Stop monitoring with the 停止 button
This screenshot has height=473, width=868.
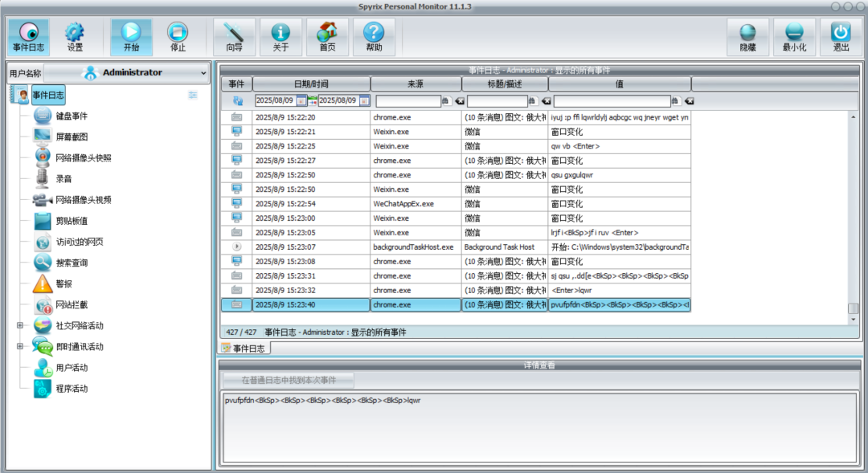tap(178, 37)
